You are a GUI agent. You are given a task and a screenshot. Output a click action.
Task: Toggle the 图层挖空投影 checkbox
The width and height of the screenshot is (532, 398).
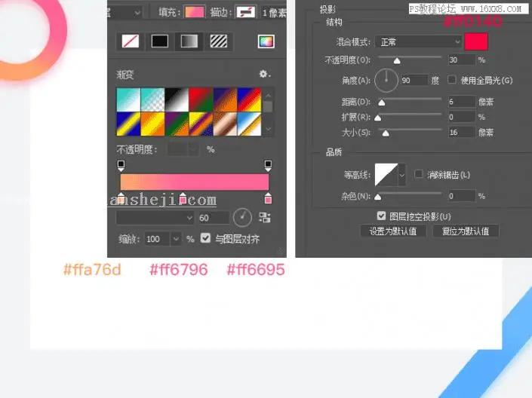(x=381, y=216)
